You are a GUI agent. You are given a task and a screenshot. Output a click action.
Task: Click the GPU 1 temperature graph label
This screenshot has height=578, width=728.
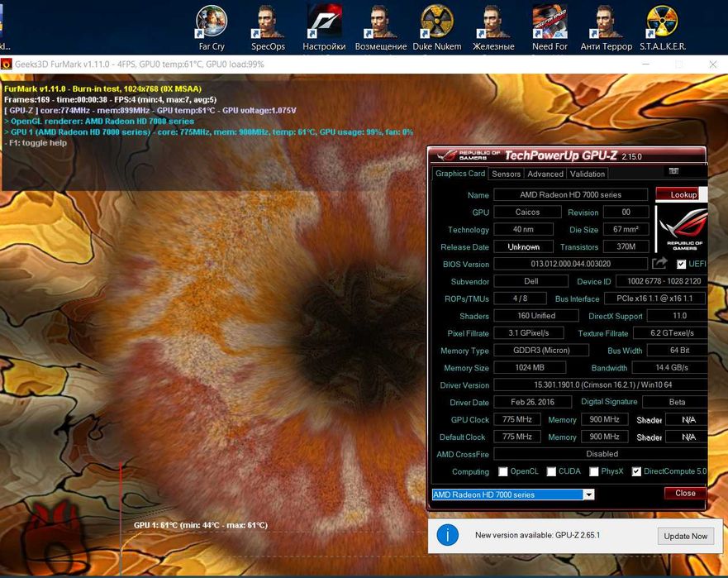click(201, 525)
